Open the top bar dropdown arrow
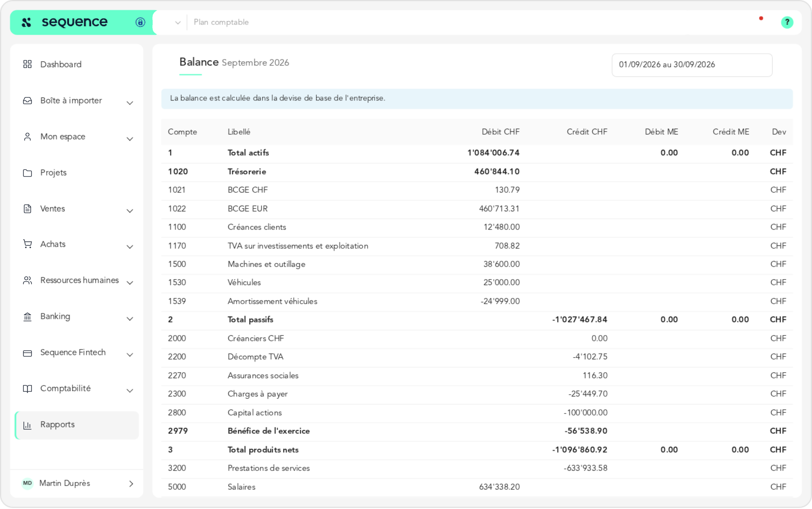 [178, 23]
